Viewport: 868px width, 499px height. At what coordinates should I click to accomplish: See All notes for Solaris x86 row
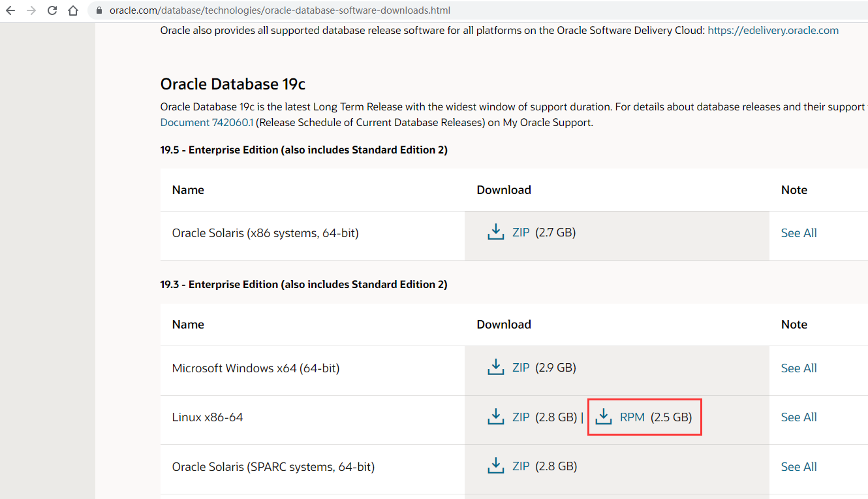coord(799,233)
